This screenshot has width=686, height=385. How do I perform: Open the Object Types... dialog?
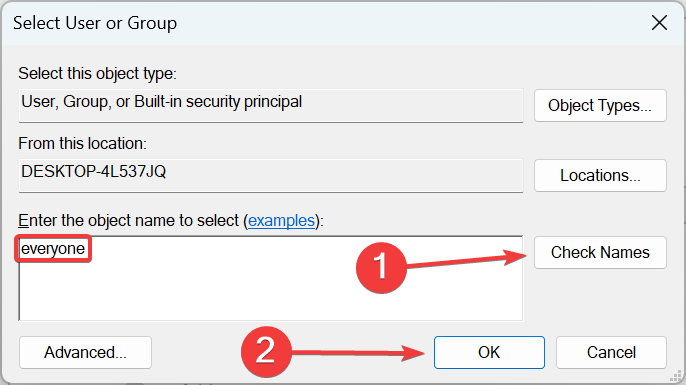pyautogui.click(x=600, y=105)
